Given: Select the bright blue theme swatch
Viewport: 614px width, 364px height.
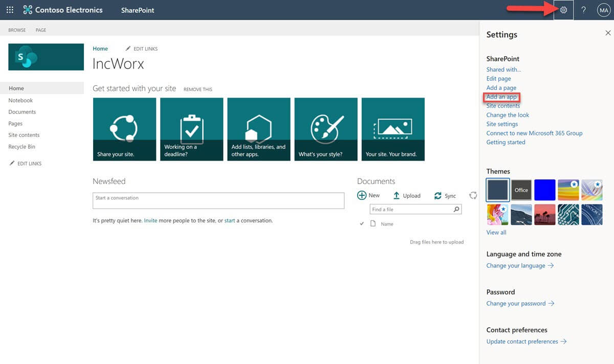Looking at the screenshot, I should 545,190.
